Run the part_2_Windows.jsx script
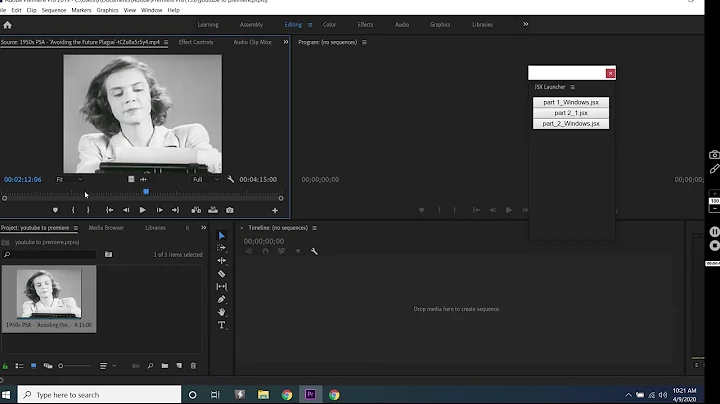Image resolution: width=720 pixels, height=404 pixels. 571,123
